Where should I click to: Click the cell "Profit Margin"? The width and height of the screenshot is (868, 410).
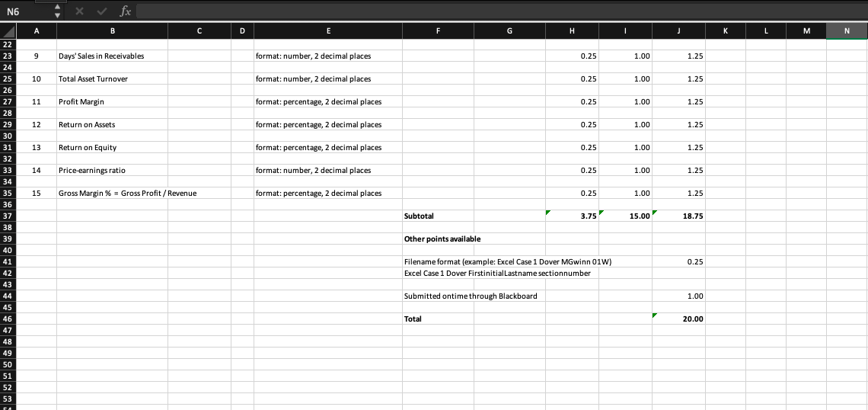tap(112, 102)
